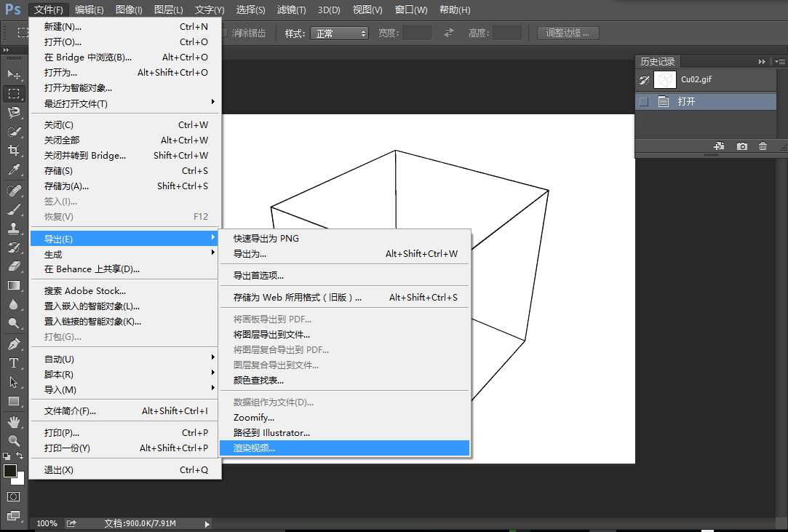The width and height of the screenshot is (788, 532).
Task: Click the camera icon to create new snapshot
Action: coord(741,146)
